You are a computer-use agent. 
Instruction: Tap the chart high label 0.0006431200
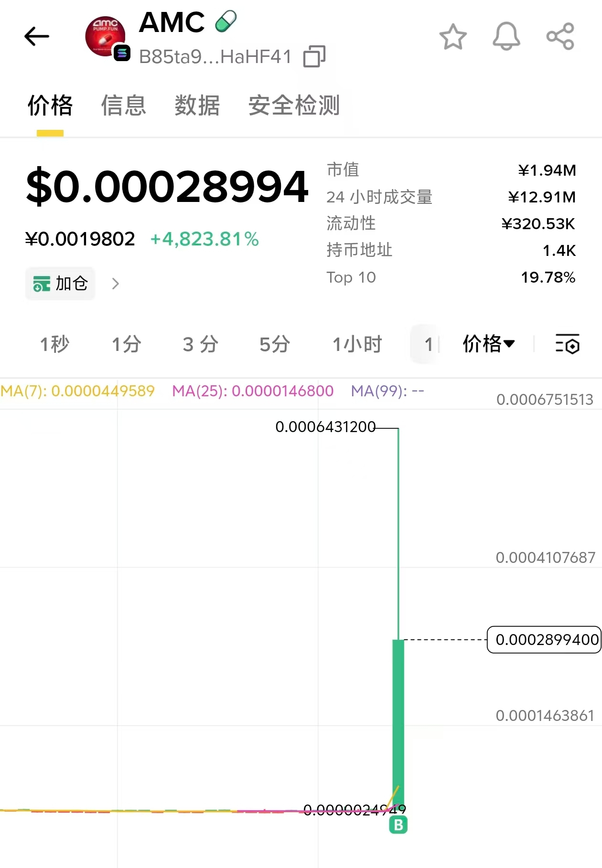[x=325, y=427]
